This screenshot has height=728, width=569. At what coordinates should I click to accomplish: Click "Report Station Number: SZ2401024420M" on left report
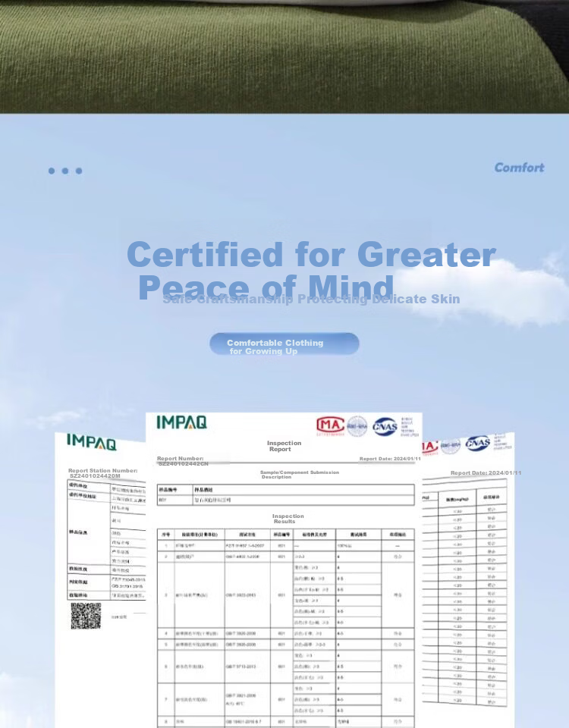pyautogui.click(x=102, y=473)
